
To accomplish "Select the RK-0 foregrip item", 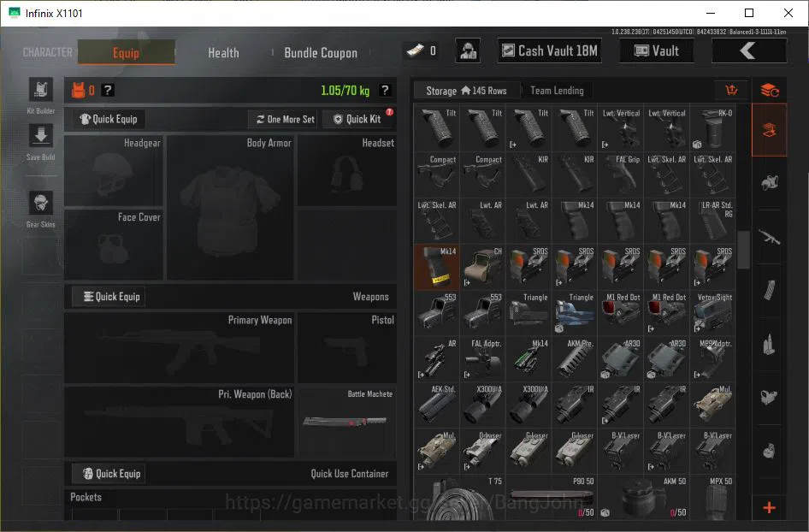I will pyautogui.click(x=712, y=129).
